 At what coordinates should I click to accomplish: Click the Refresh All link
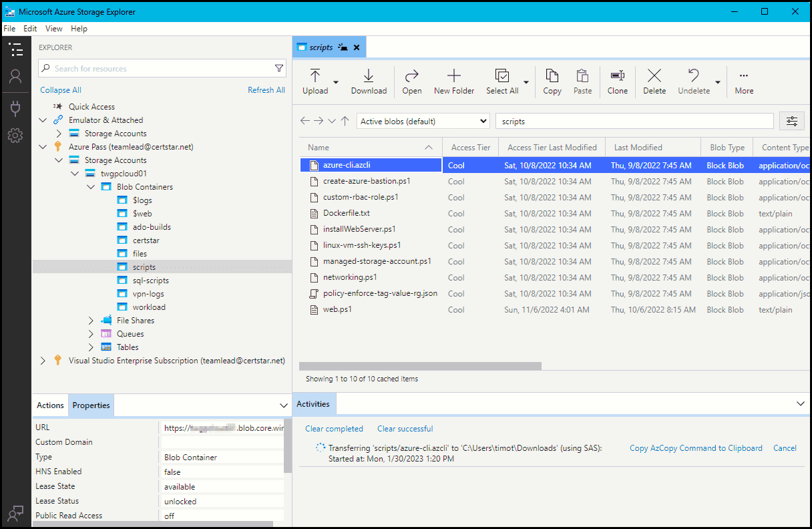266,90
